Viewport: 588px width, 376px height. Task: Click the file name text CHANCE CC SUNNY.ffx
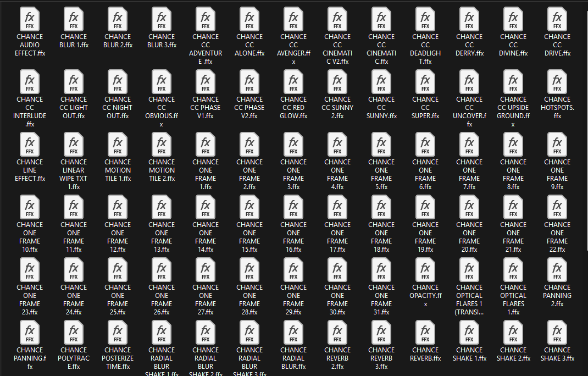click(381, 108)
